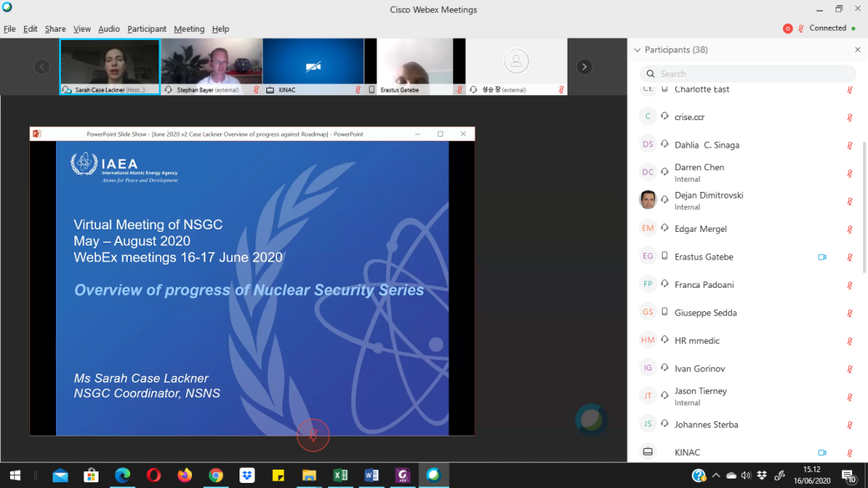
Task: Open Mail from the taskbar
Action: coord(60,475)
